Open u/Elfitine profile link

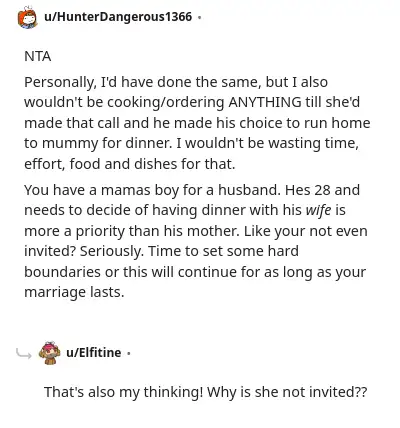(94, 352)
